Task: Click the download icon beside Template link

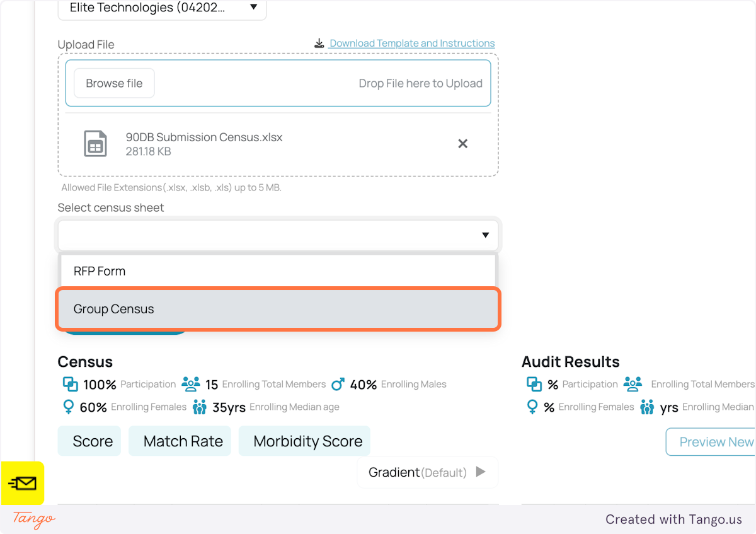Action: pyautogui.click(x=320, y=43)
